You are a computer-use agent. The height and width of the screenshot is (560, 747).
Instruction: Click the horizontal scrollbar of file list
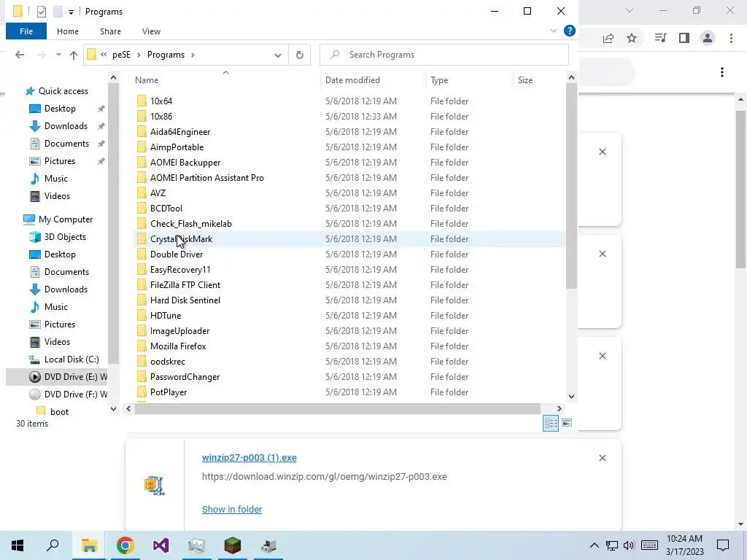pos(337,408)
